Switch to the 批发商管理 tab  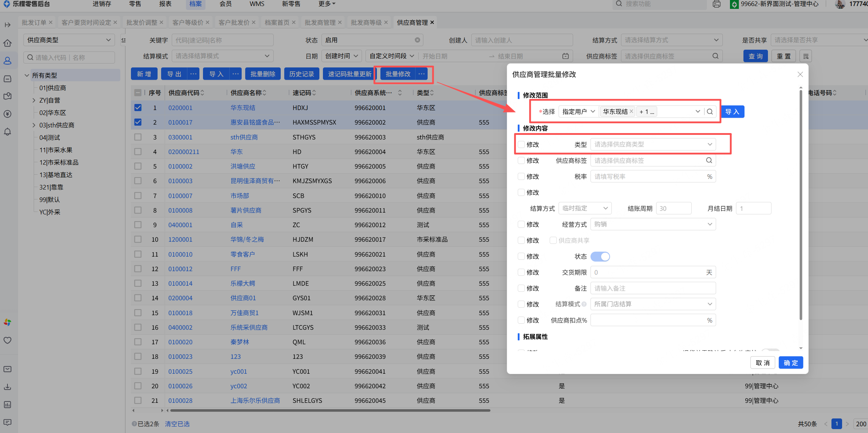click(x=320, y=22)
